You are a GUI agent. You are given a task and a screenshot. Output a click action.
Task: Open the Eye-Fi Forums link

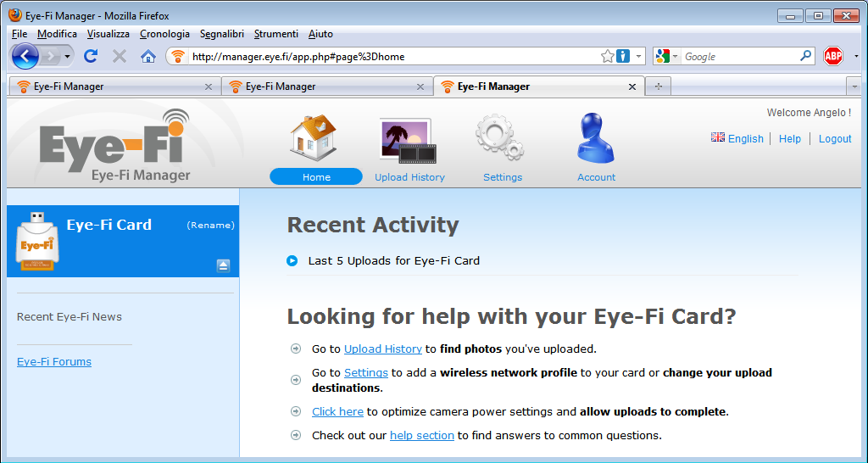(x=54, y=361)
